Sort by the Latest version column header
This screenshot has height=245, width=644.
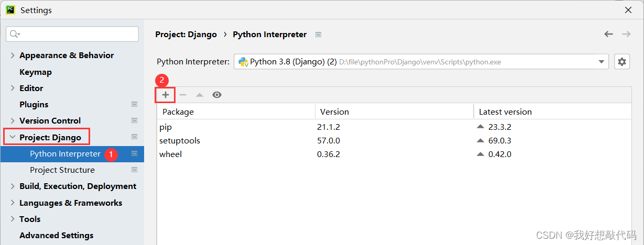(552, 112)
